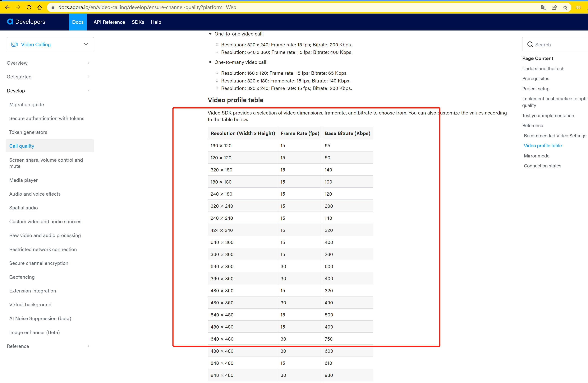Screen dimensions: 588x383
Task: Open the API Reference tab
Action: click(x=109, y=22)
